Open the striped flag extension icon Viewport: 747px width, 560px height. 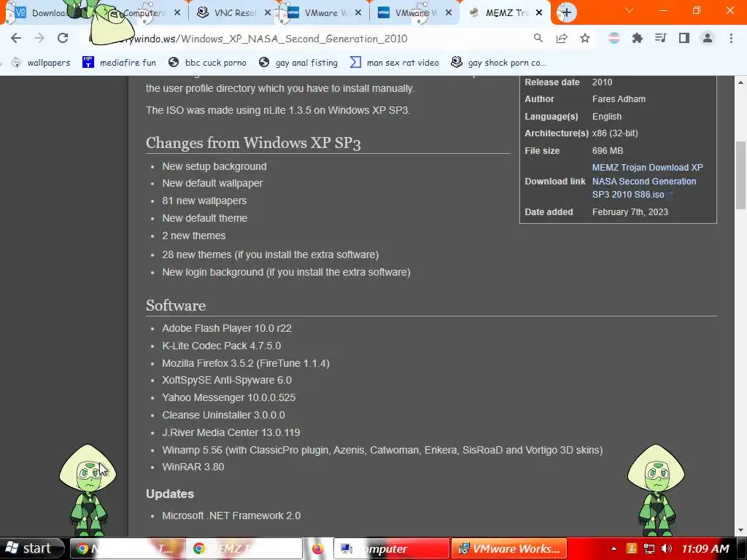click(x=614, y=38)
